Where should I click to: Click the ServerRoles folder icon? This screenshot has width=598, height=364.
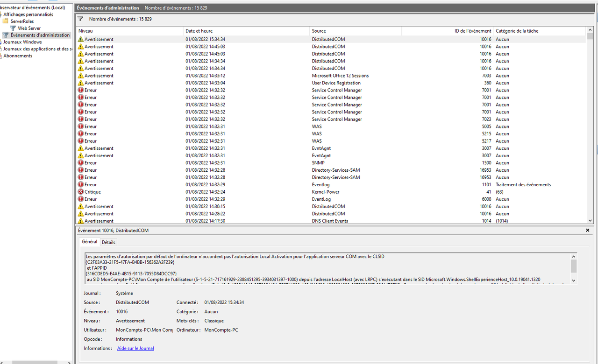[x=6, y=21]
